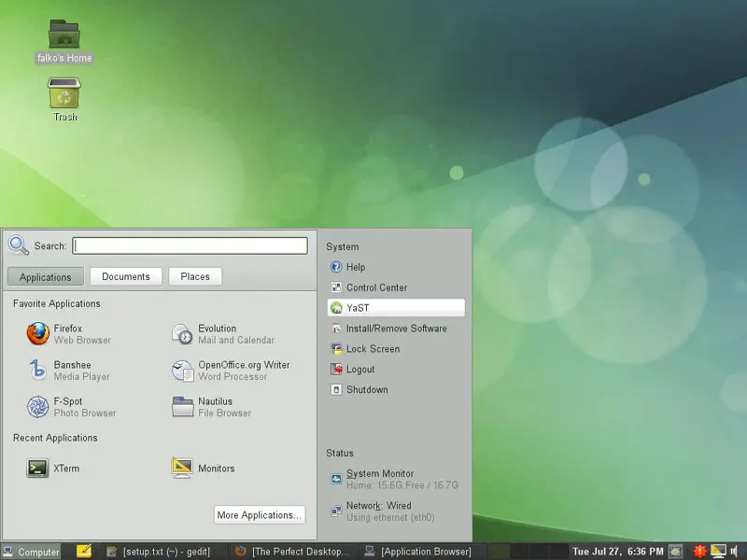Viewport: 747px width, 560px height.
Task: Open the yellow notes icon in the panel
Action: coord(84,551)
